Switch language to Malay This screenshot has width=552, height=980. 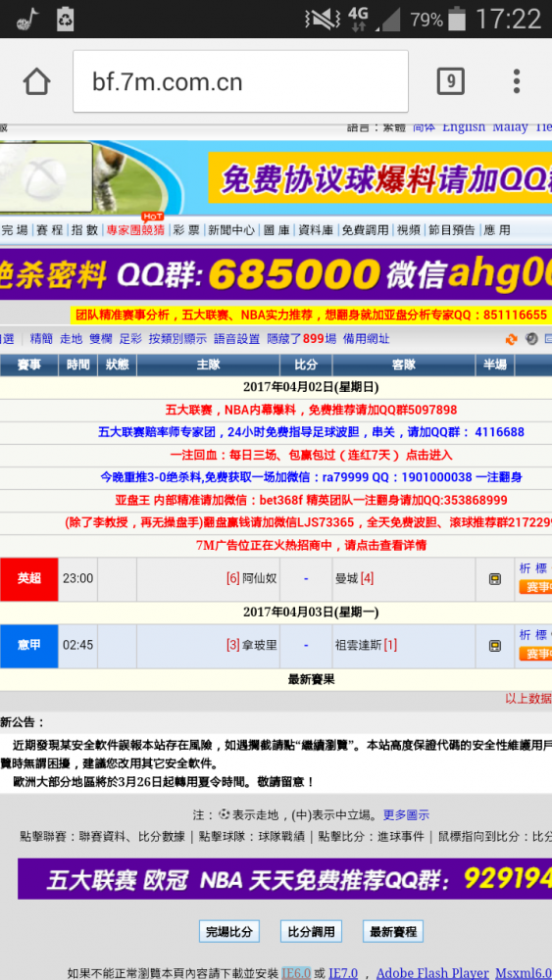(x=510, y=126)
